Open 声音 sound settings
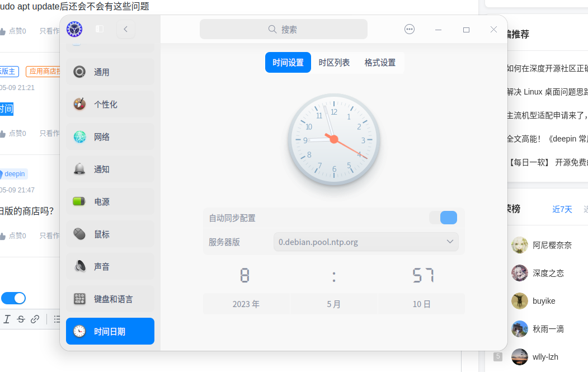The image size is (588, 372). (x=110, y=267)
